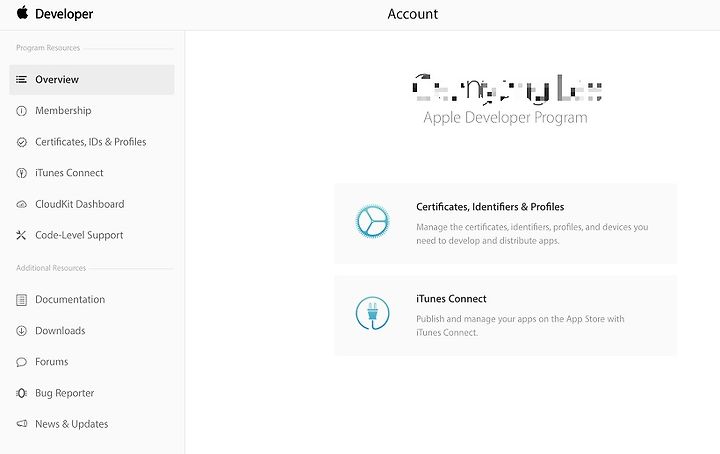The image size is (720, 454).
Task: Click the Forums speech bubble icon
Action: click(x=21, y=362)
